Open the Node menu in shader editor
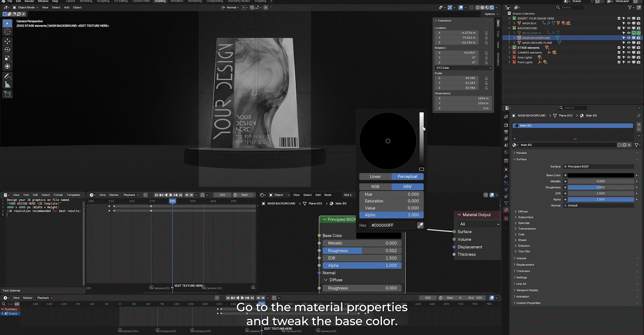Viewport: 644px width, 335px height. (x=328, y=195)
